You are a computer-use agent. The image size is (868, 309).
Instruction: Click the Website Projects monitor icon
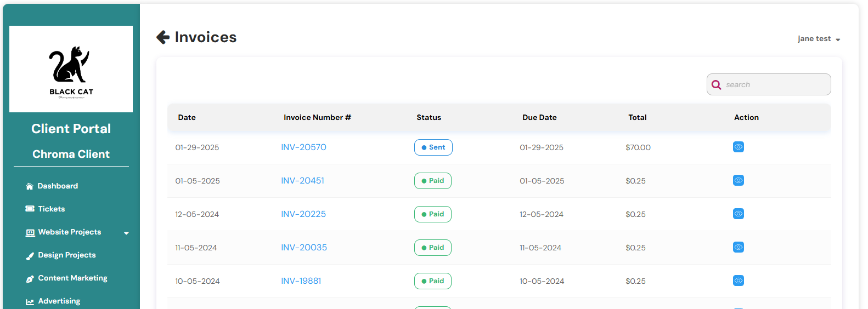click(30, 233)
